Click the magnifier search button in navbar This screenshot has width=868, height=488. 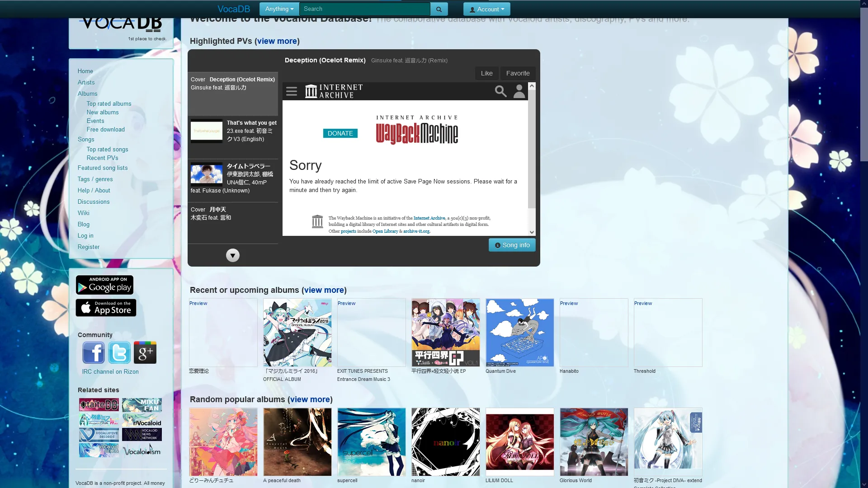coord(439,9)
